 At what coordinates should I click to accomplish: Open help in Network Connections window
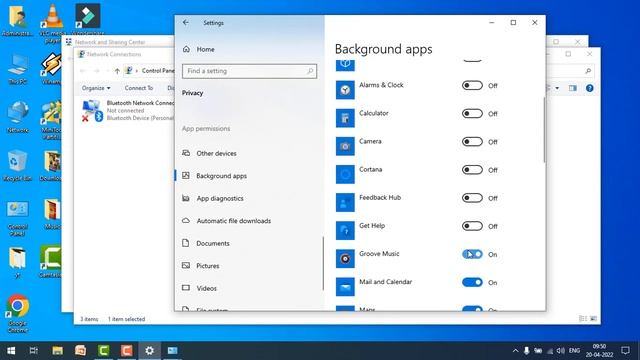click(x=589, y=88)
